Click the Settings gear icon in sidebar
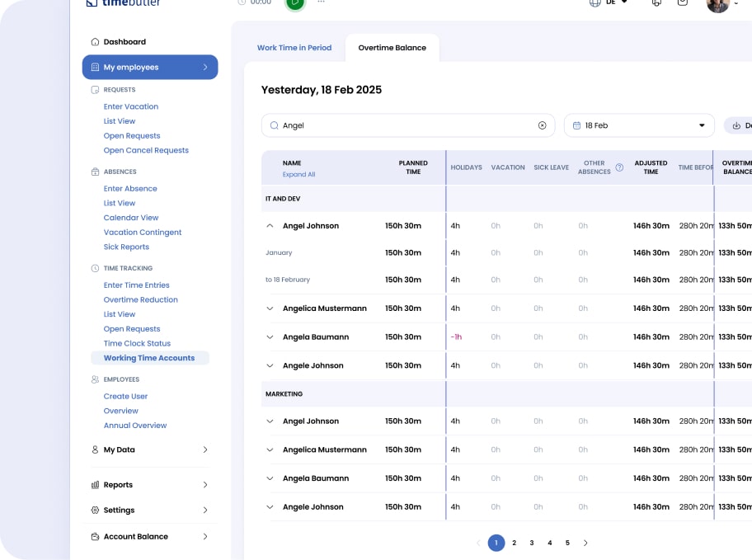The image size is (752, 560). point(95,511)
